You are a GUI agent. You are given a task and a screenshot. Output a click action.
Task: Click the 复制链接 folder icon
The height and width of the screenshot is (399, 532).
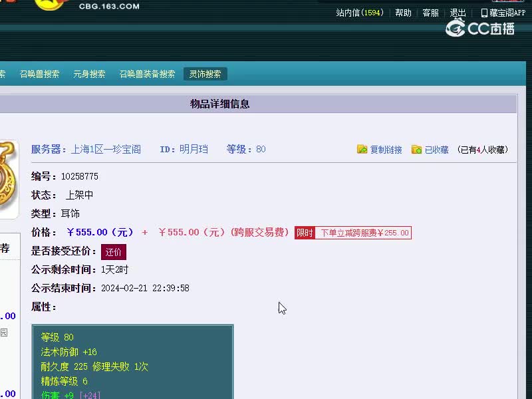[362, 149]
